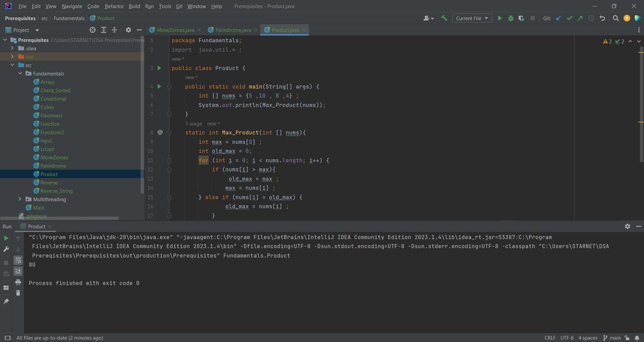
Task: Click Prerequisites in the breadcrumb bar
Action: [20, 18]
